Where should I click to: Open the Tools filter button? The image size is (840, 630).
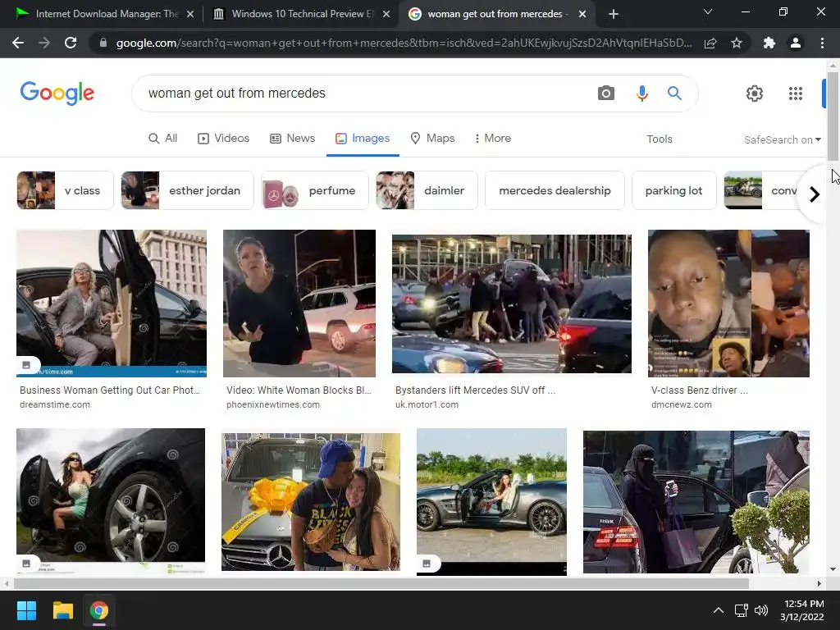(659, 139)
